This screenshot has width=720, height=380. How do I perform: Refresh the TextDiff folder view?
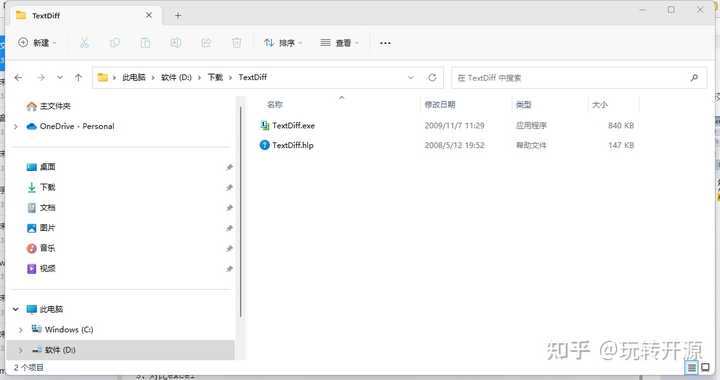pos(432,78)
